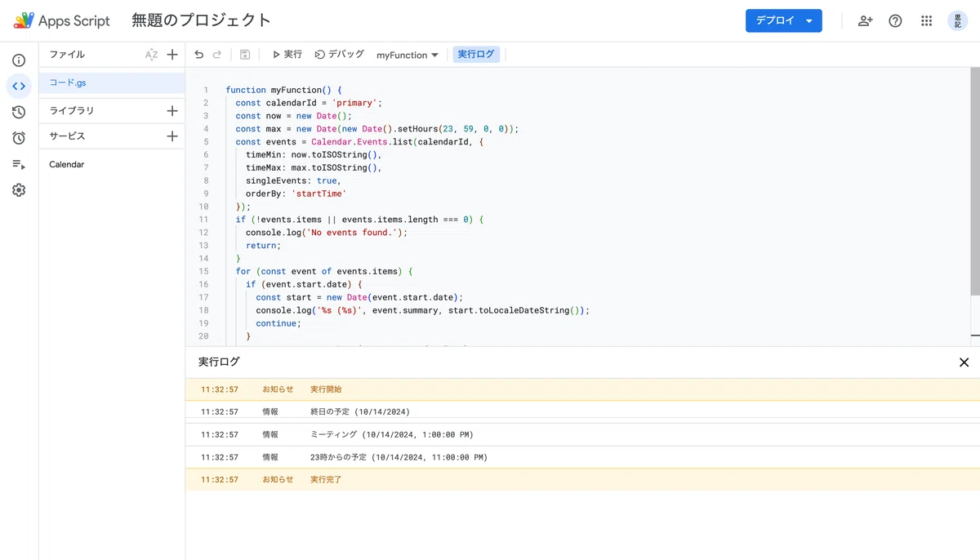980x560 pixels.
Task: Click the 実行完了 log row
Action: [582, 479]
